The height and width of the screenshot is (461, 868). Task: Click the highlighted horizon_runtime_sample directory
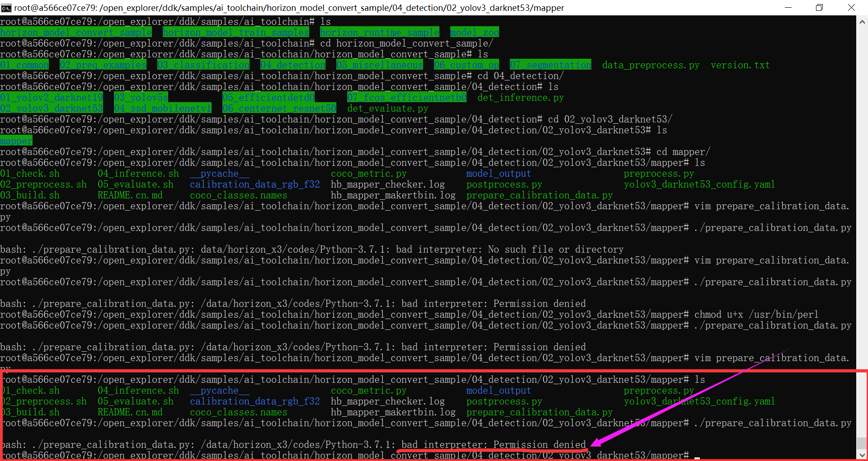[379, 33]
